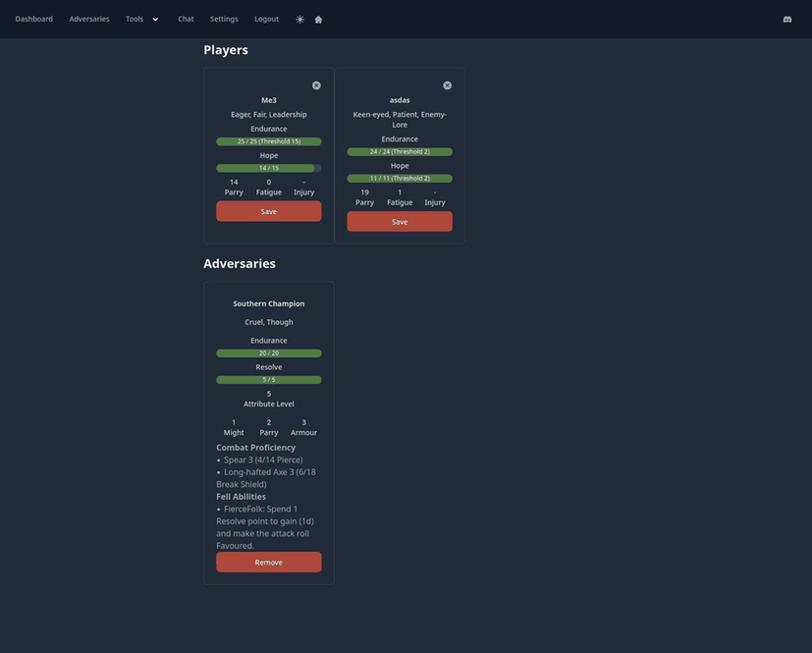
Task: Close the asdas player card with X icon
Action: pos(447,85)
